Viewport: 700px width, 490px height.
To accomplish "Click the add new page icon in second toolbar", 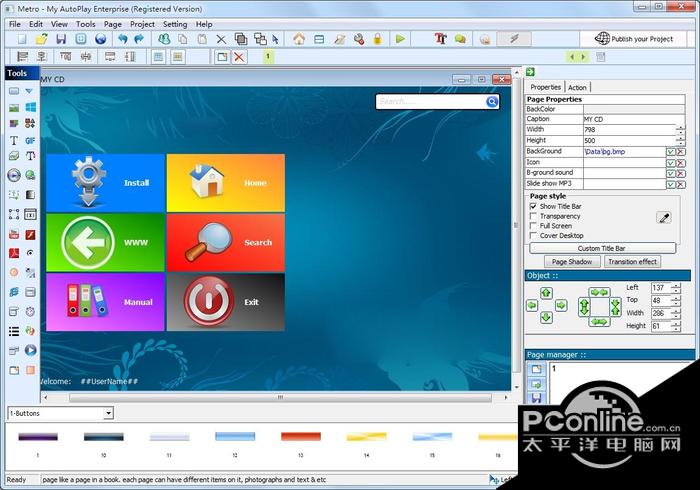I will 222,57.
